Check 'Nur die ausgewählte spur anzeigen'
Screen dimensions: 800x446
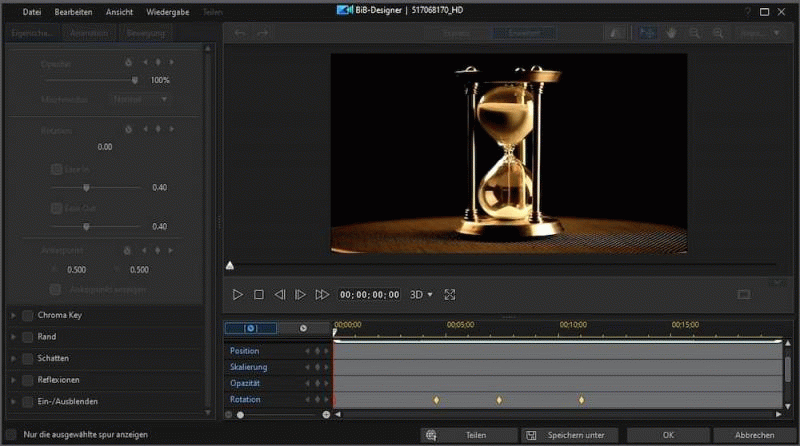[11, 435]
